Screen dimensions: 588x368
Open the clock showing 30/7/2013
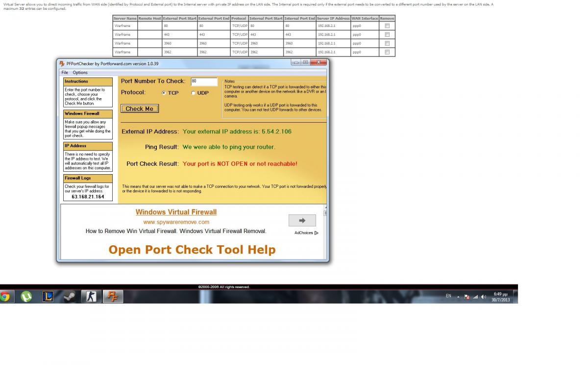[501, 297]
